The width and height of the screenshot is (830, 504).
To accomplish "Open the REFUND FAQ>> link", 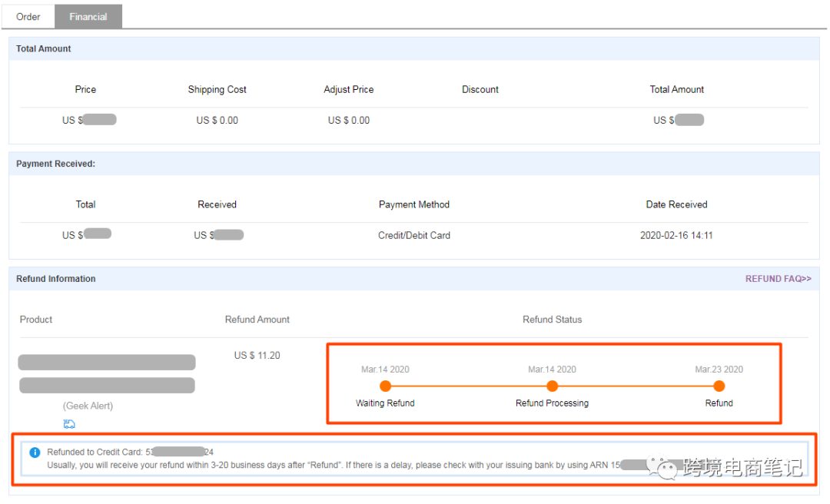I will [778, 278].
